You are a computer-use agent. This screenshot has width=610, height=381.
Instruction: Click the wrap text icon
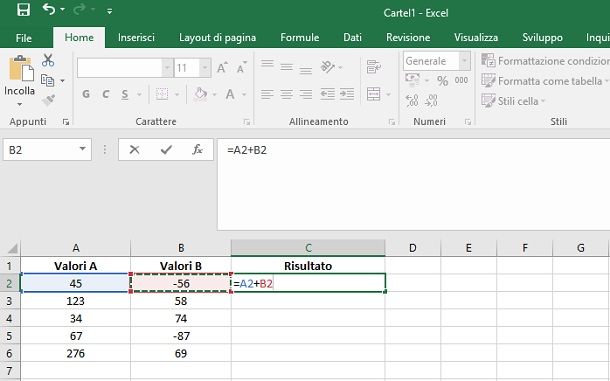(x=373, y=67)
